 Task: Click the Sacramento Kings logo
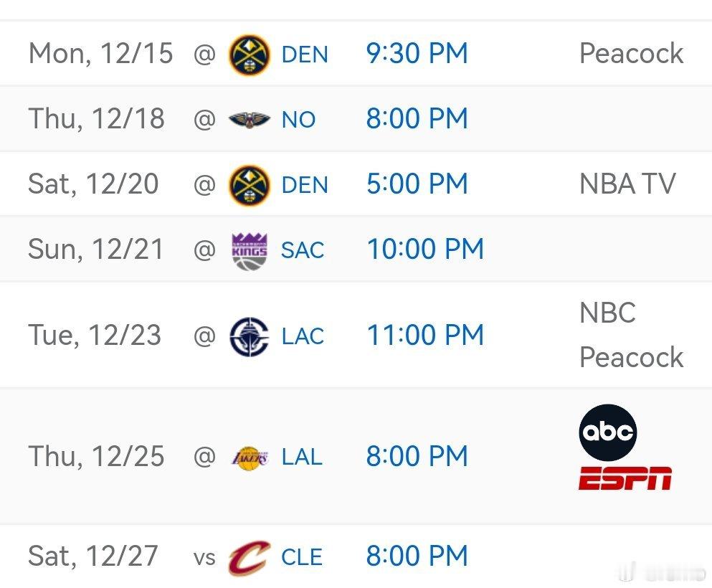(249, 250)
